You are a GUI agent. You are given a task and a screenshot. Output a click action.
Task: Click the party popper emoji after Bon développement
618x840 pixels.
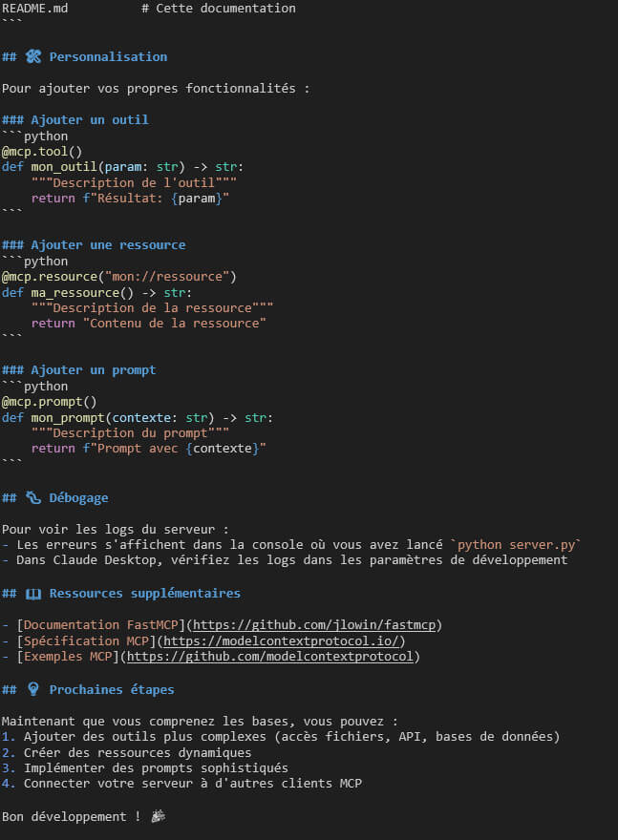[x=159, y=817]
